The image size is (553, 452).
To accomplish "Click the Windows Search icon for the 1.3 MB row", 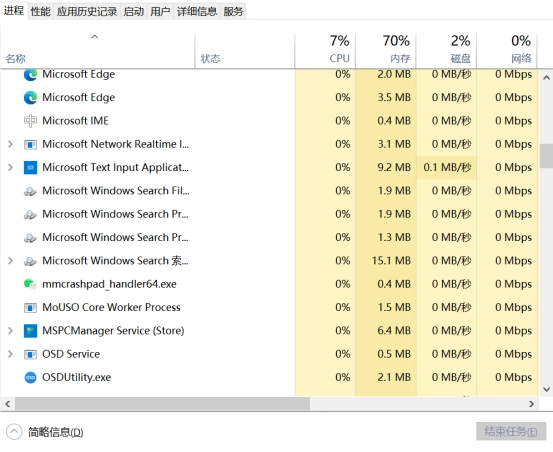I will coord(30,238).
